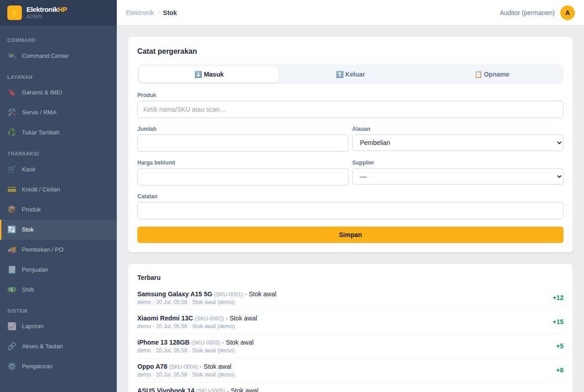Image resolution: width=584 pixels, height=392 pixels.
Task: Open the Shift menu label
Action: [x=28, y=290]
